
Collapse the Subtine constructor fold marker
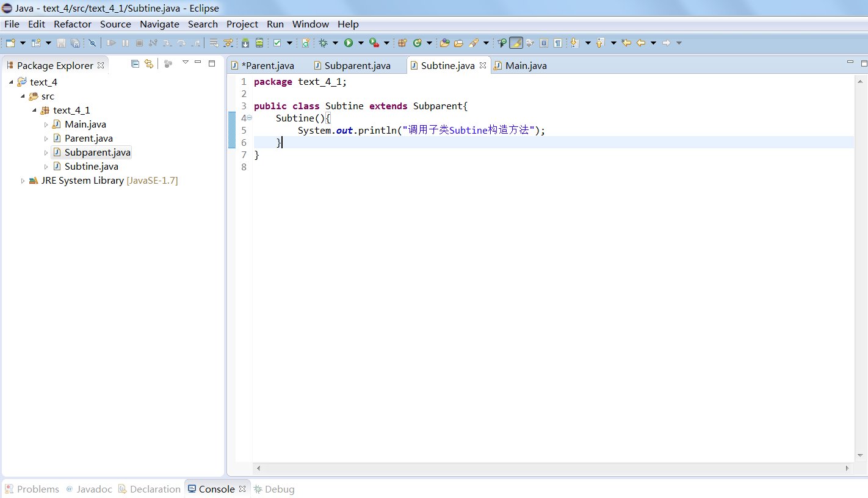point(249,118)
